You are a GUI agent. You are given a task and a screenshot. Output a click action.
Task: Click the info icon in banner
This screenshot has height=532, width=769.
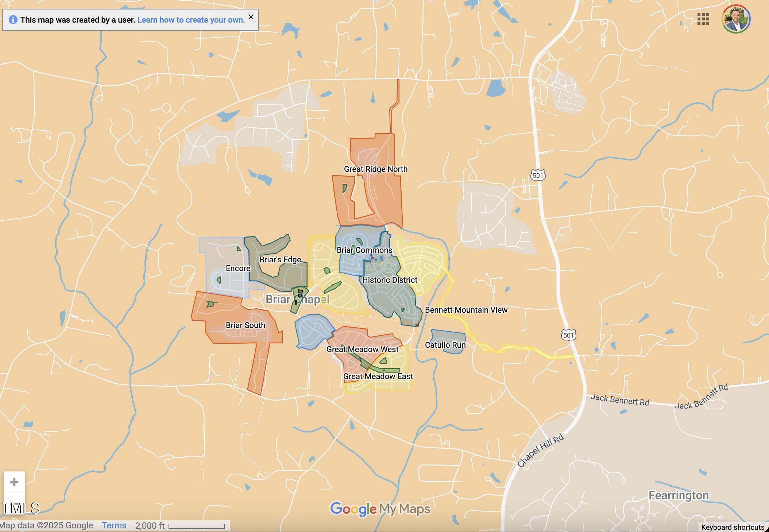click(13, 20)
